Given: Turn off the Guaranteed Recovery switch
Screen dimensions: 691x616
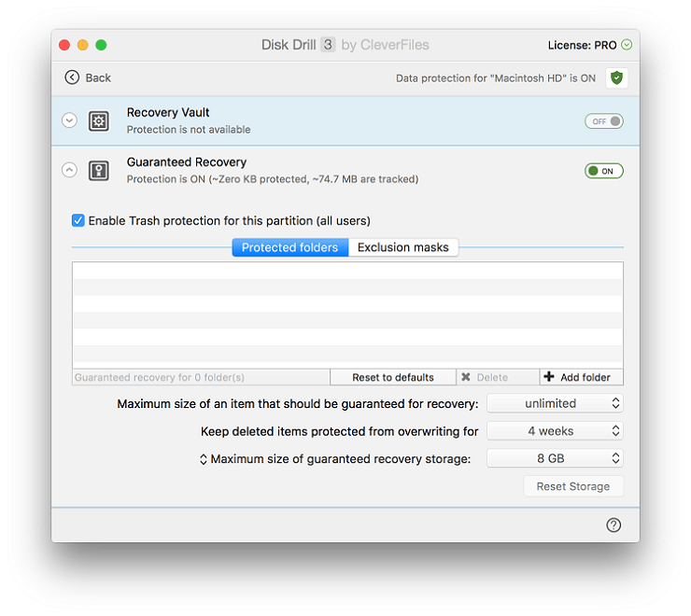Looking at the screenshot, I should 604,171.
